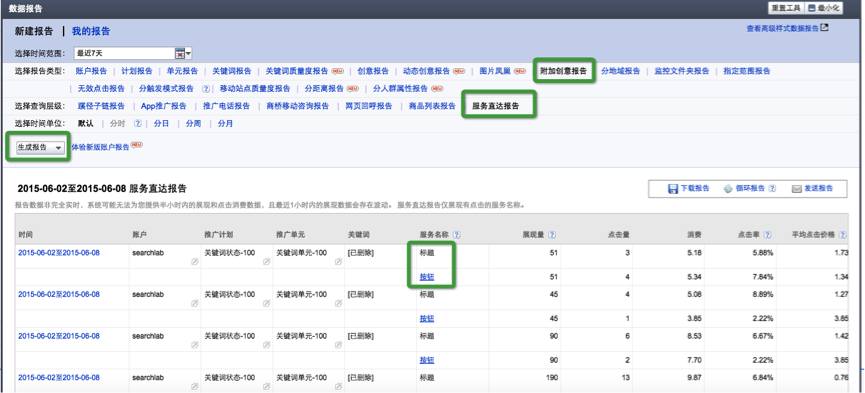Screen dimensions: 865x393
Task: Select 分人群属性报告 report type
Action: click(401, 88)
